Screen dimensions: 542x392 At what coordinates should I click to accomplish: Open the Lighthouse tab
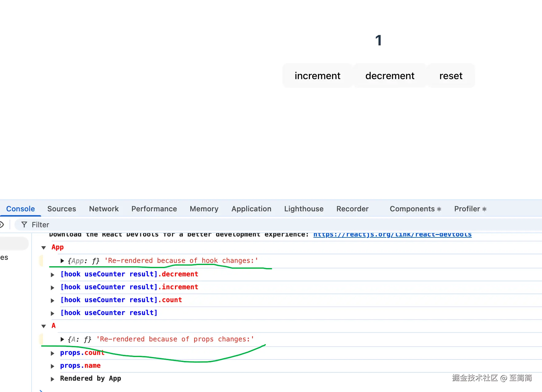304,209
